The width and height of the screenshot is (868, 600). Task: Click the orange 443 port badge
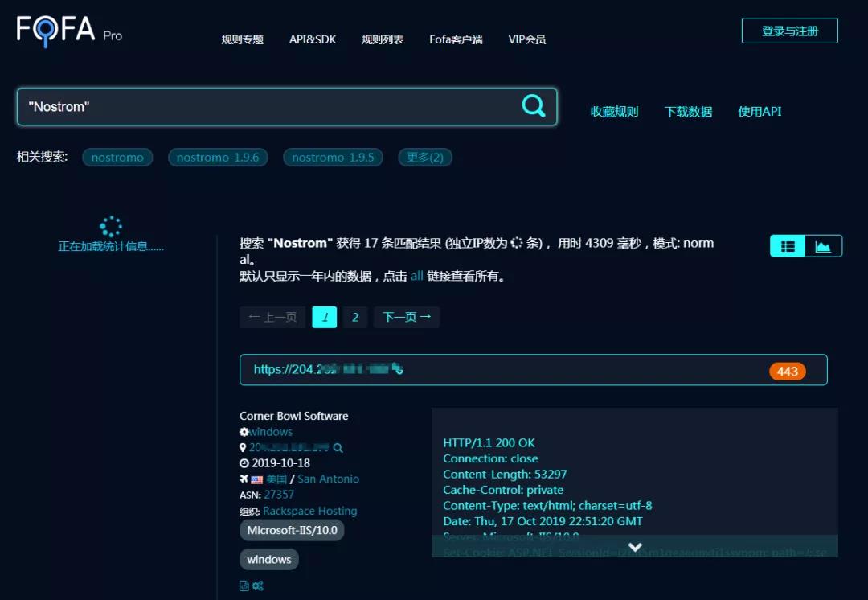click(x=787, y=372)
